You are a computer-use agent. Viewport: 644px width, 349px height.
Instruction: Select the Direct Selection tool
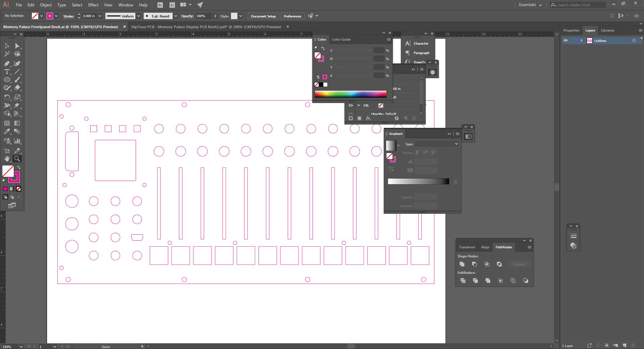(x=17, y=46)
